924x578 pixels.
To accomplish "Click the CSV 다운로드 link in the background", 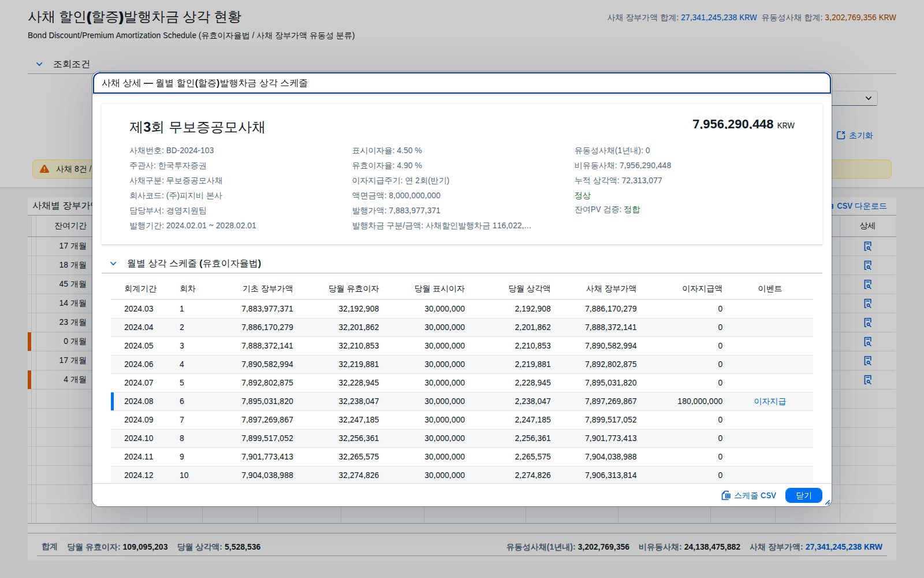I will (x=861, y=206).
